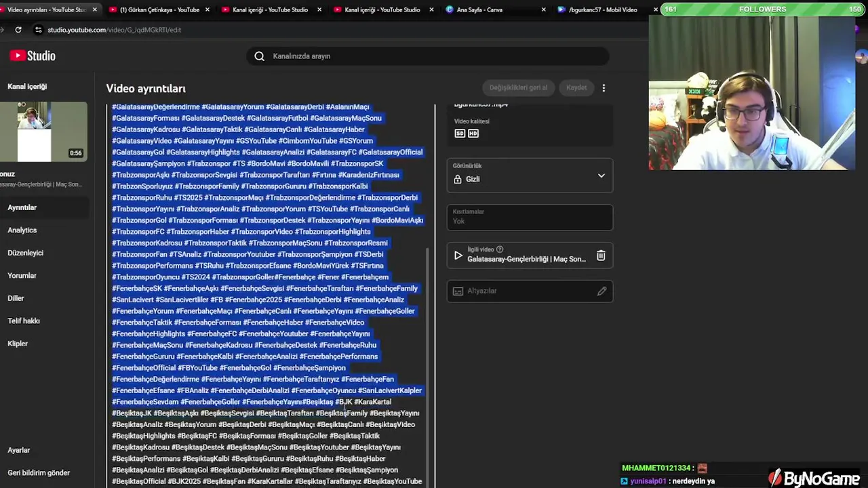The height and width of the screenshot is (488, 868).
Task: Click the YouTube Studio logo
Action: (33, 56)
